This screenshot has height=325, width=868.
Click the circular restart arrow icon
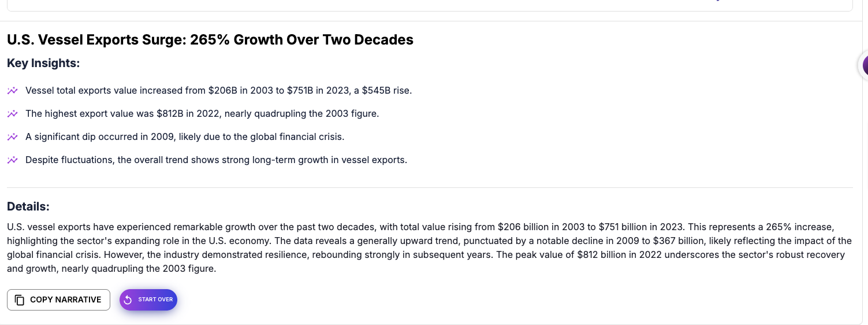tap(128, 300)
